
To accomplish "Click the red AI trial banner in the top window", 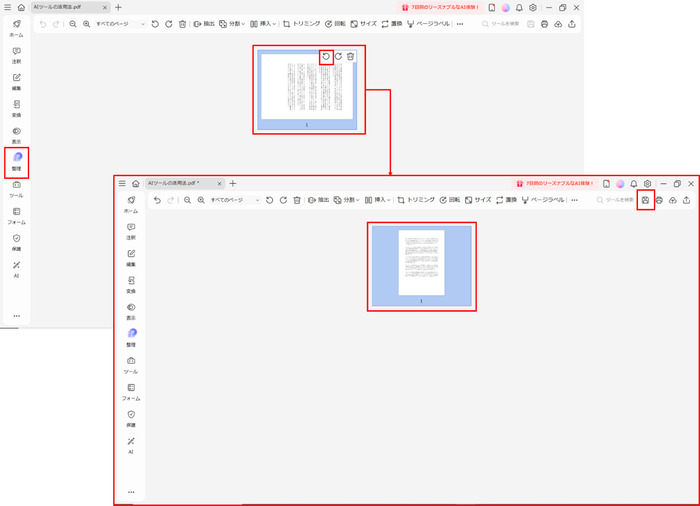I will 440,8.
